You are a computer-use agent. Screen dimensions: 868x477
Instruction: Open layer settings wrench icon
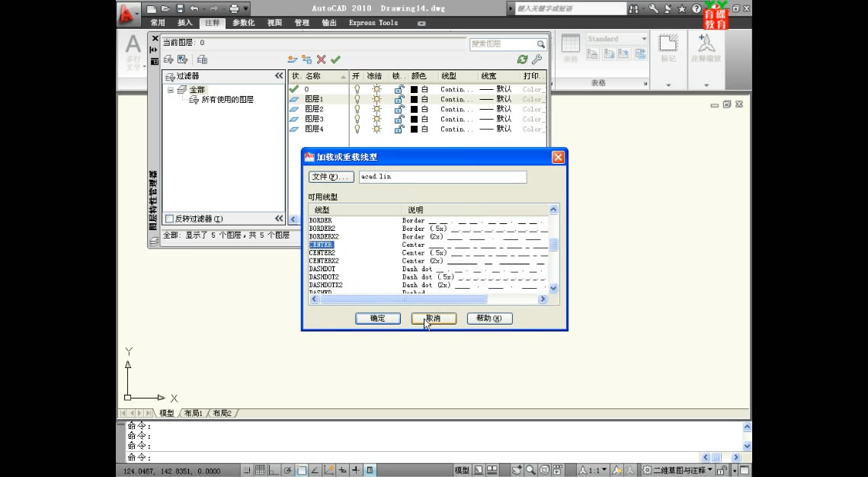[x=536, y=59]
